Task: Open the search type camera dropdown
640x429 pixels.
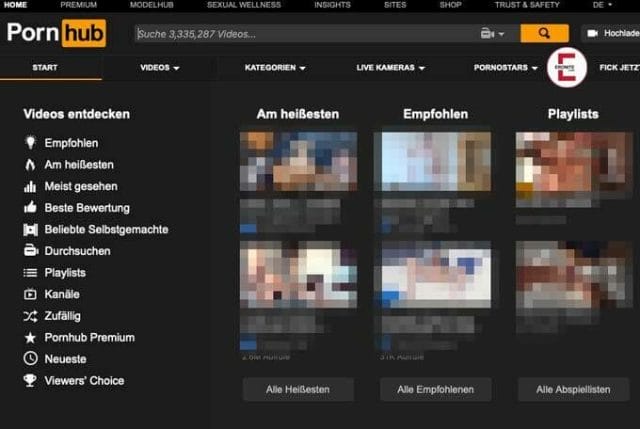Action: [x=492, y=33]
